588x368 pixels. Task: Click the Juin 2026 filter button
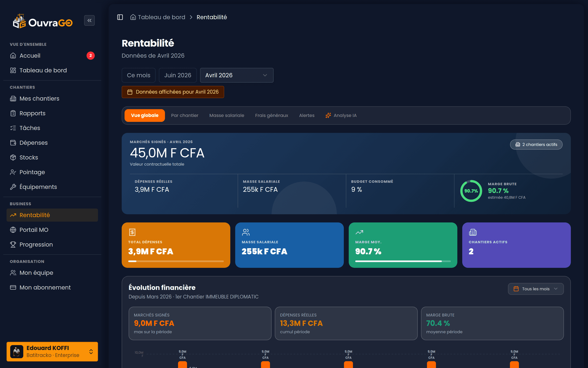click(178, 75)
